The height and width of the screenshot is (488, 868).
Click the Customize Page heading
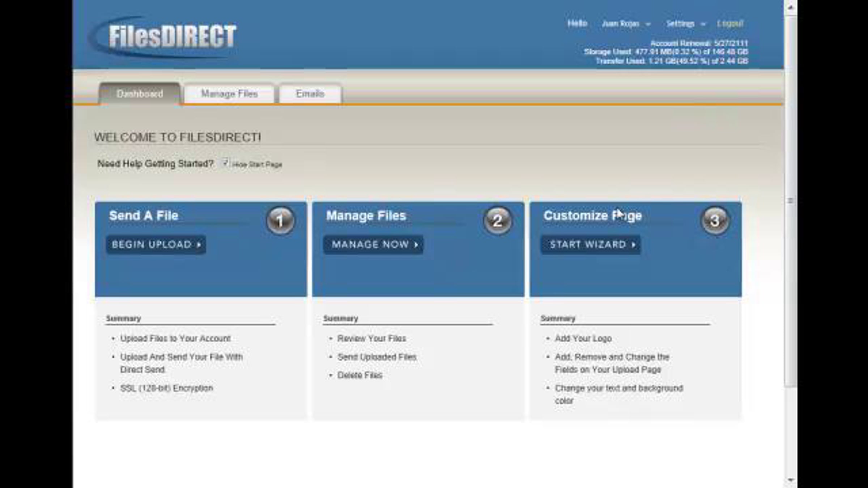[592, 216]
